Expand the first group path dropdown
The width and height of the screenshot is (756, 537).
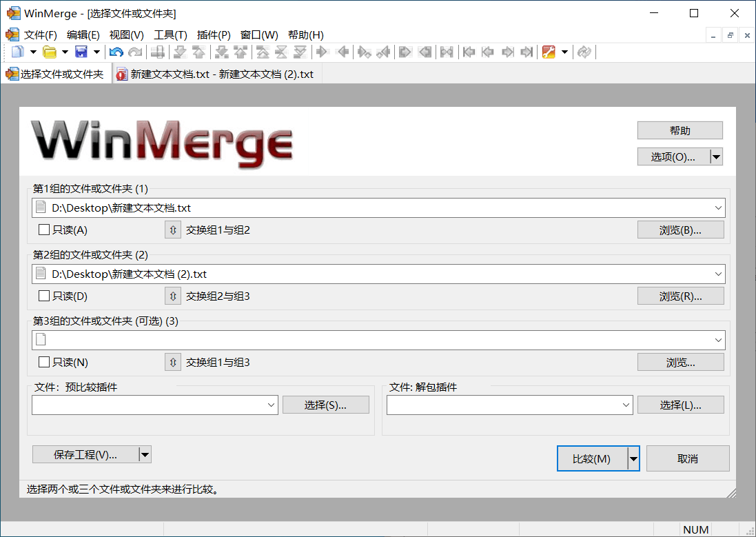(718, 208)
